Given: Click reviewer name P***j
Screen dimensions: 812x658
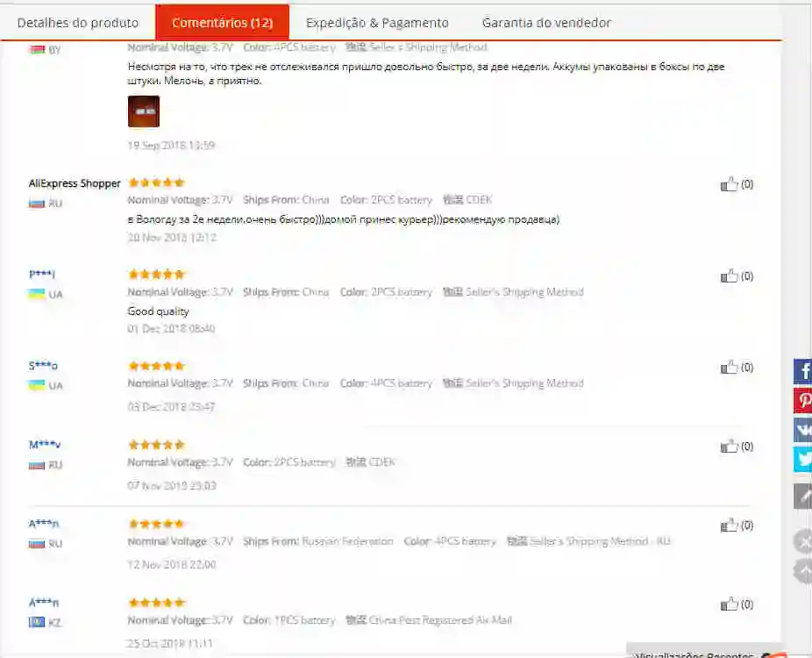Looking at the screenshot, I should 42,274.
